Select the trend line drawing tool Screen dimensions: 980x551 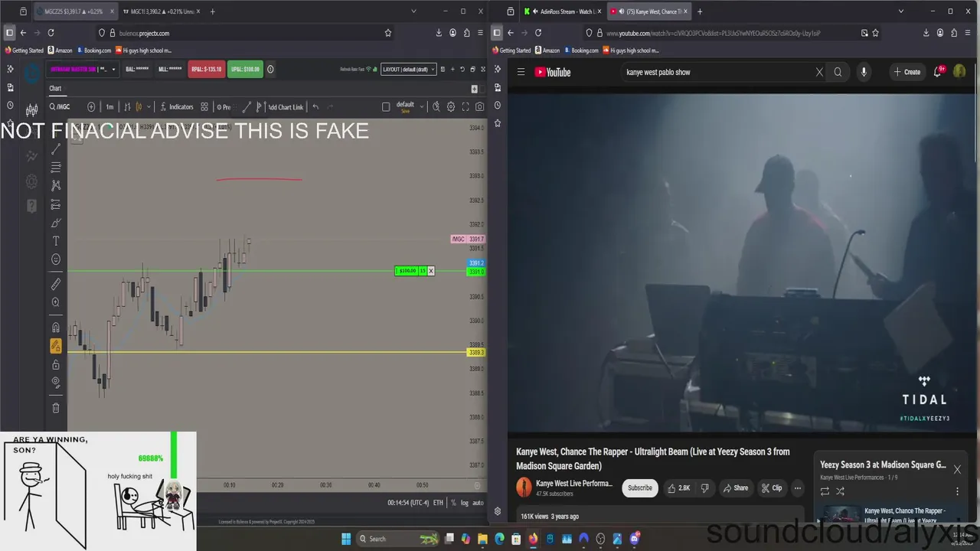[56, 149]
